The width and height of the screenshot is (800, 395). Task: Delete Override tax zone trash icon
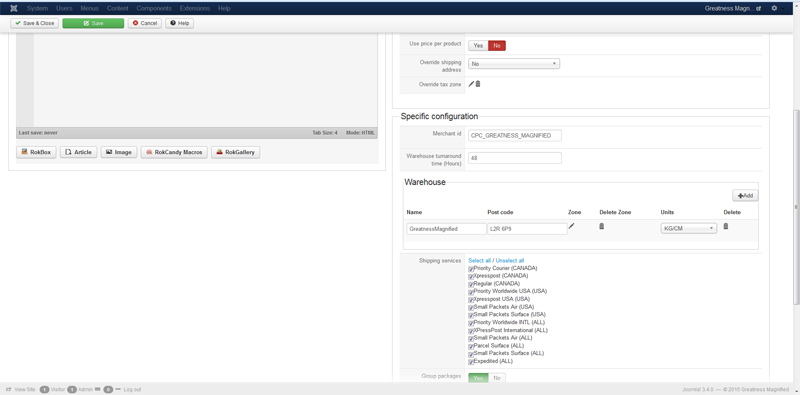(478, 84)
